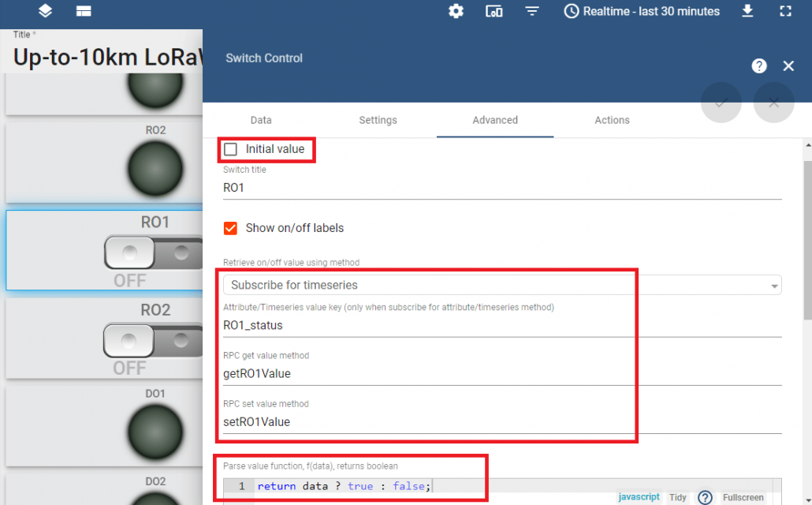
Task: Toggle the RO2 switch widget
Action: (155, 341)
